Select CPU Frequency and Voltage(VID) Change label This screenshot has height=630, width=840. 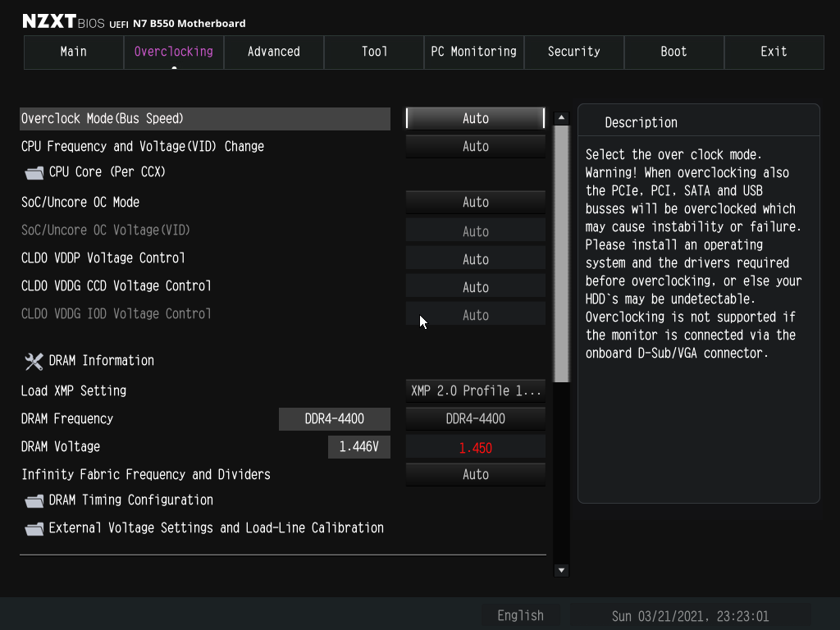click(x=143, y=146)
